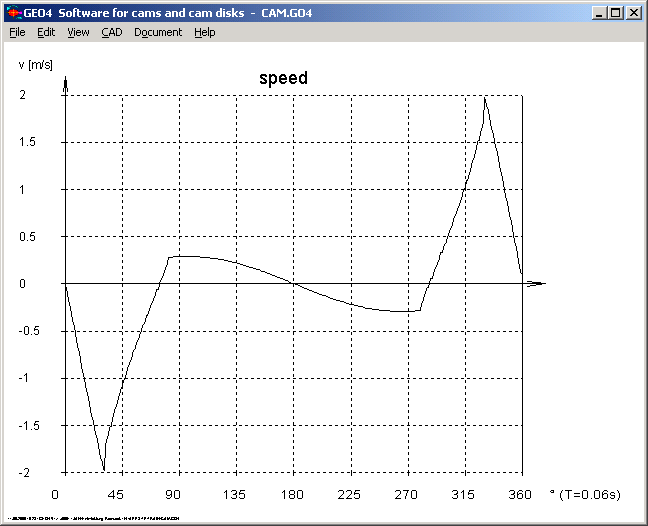Open the Edit menu
The height and width of the screenshot is (526, 648).
[46, 32]
